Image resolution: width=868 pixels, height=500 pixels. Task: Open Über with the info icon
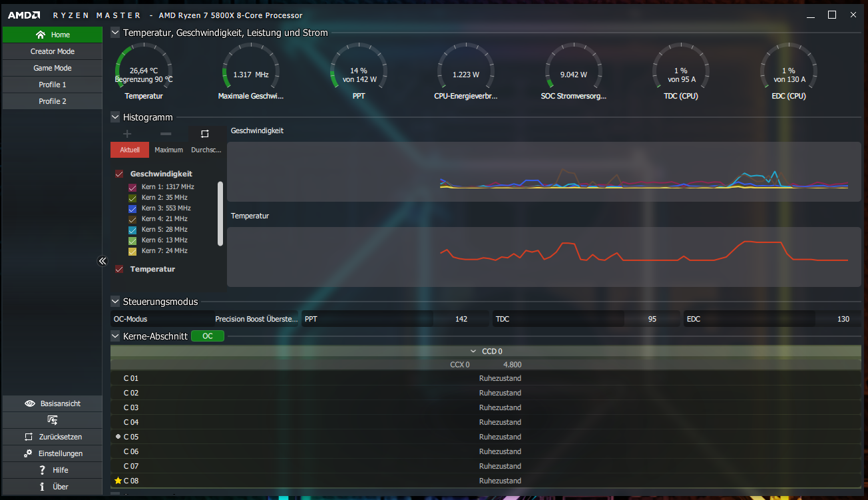(53, 487)
